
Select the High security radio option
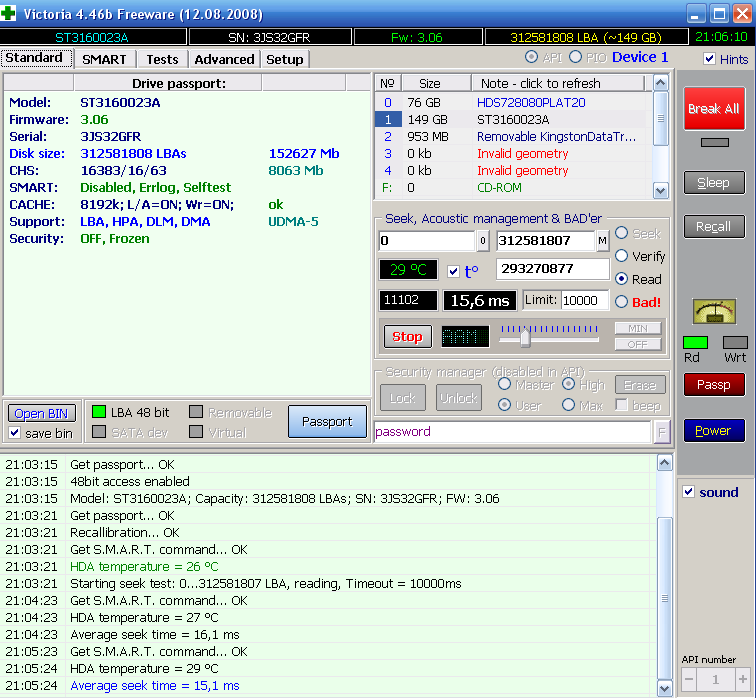[568, 384]
